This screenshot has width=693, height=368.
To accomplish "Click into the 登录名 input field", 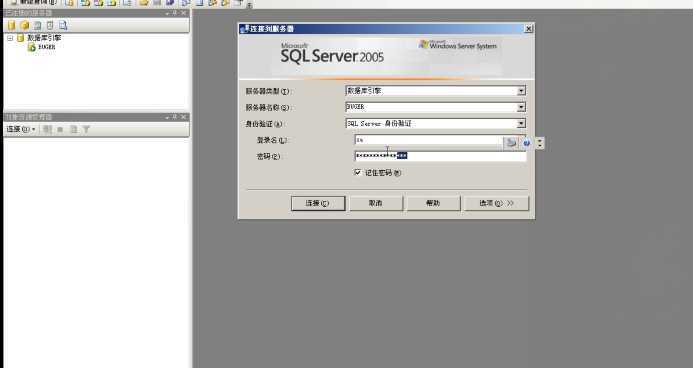I will [x=429, y=140].
